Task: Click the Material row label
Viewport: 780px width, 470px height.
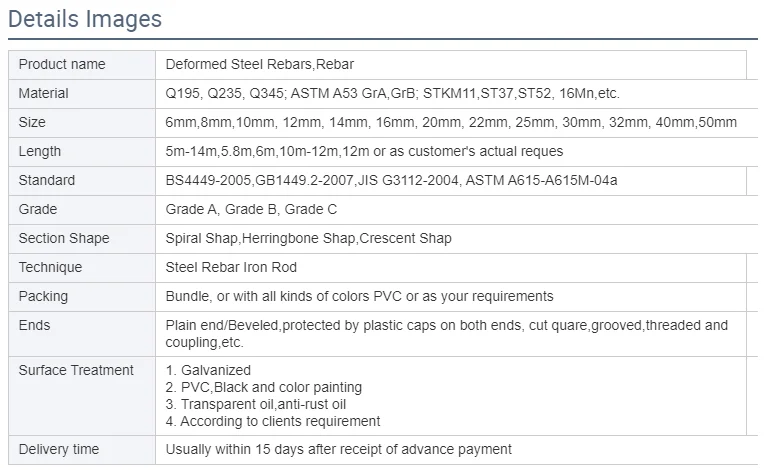Action: (x=44, y=93)
